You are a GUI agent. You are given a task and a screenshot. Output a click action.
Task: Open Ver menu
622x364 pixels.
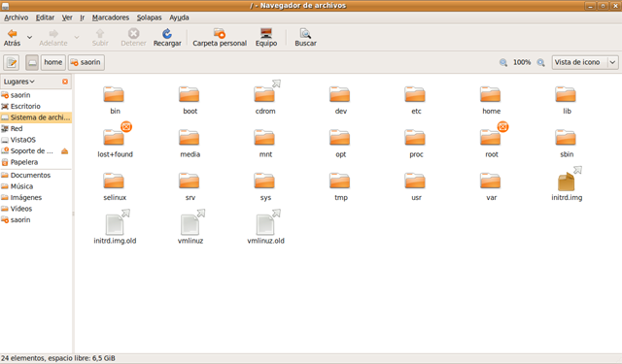click(67, 17)
